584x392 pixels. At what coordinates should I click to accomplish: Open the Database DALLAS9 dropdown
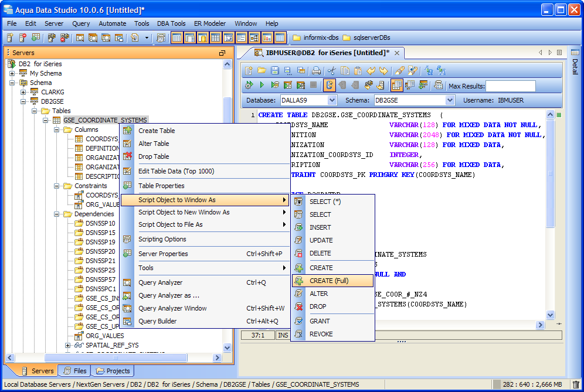332,100
